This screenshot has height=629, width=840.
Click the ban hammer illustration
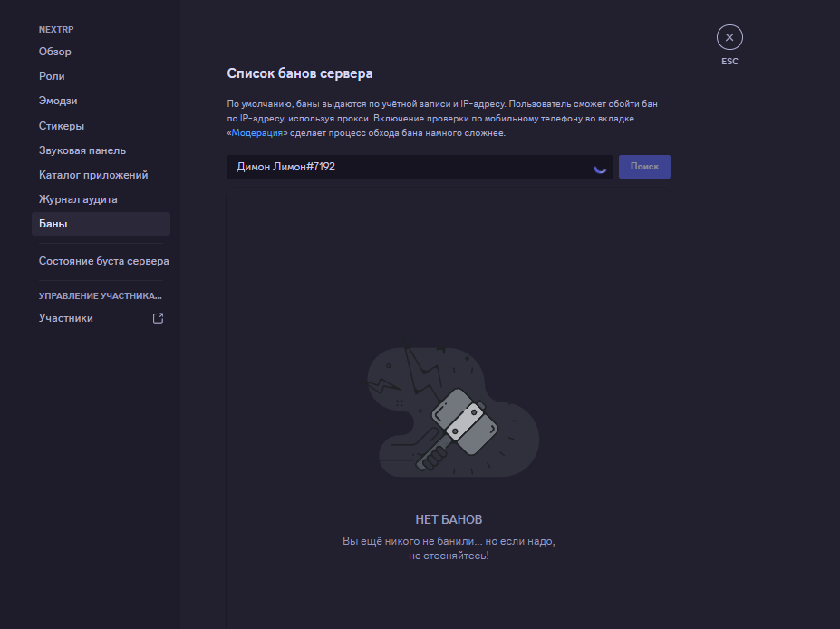point(452,411)
